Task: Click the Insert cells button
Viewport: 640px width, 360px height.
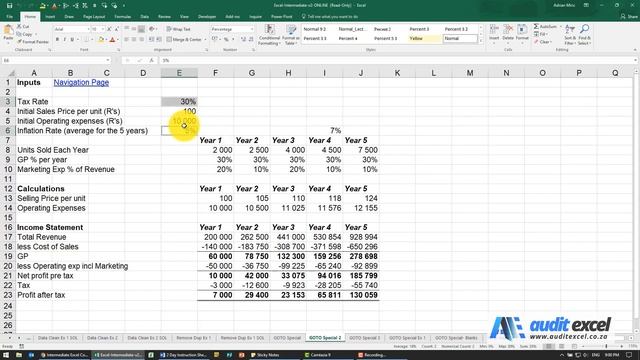Action: click(494, 34)
